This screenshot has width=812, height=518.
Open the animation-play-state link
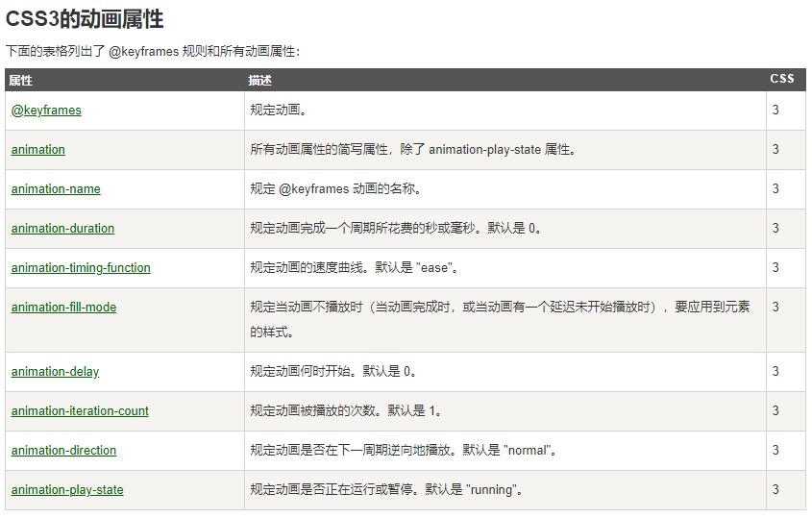coord(67,489)
